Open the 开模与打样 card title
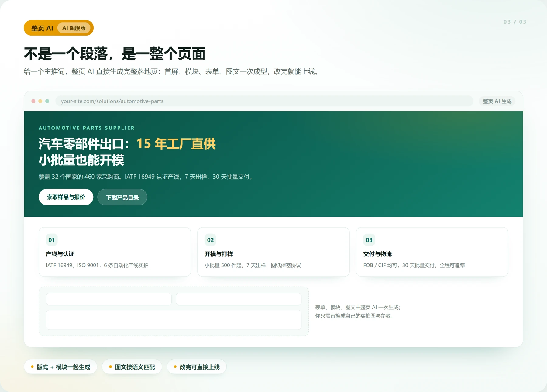This screenshot has width=547, height=392. [219, 254]
